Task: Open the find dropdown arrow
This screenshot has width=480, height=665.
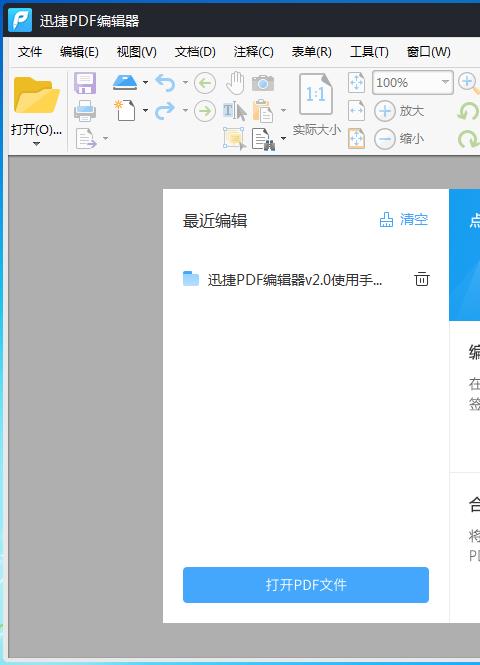Action: point(283,138)
